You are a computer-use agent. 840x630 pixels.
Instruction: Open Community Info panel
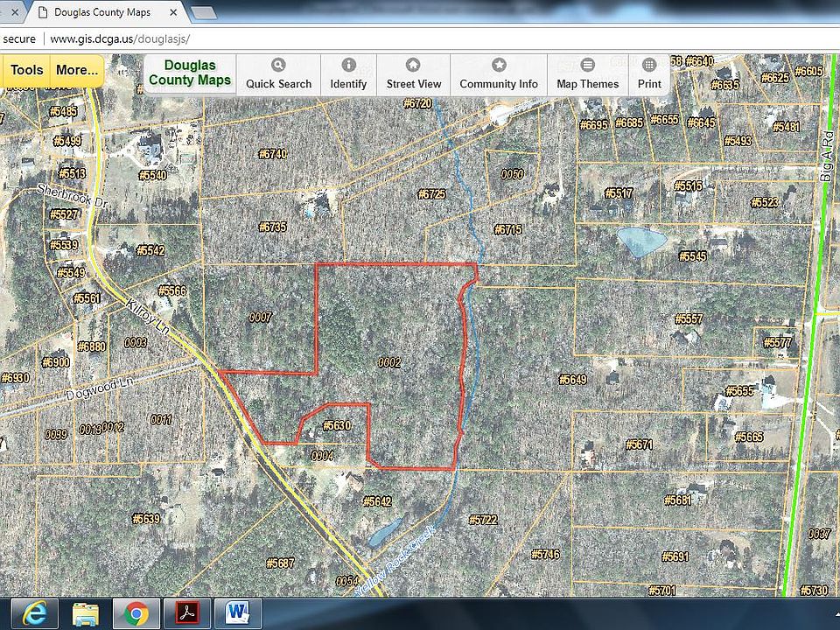[x=499, y=74]
